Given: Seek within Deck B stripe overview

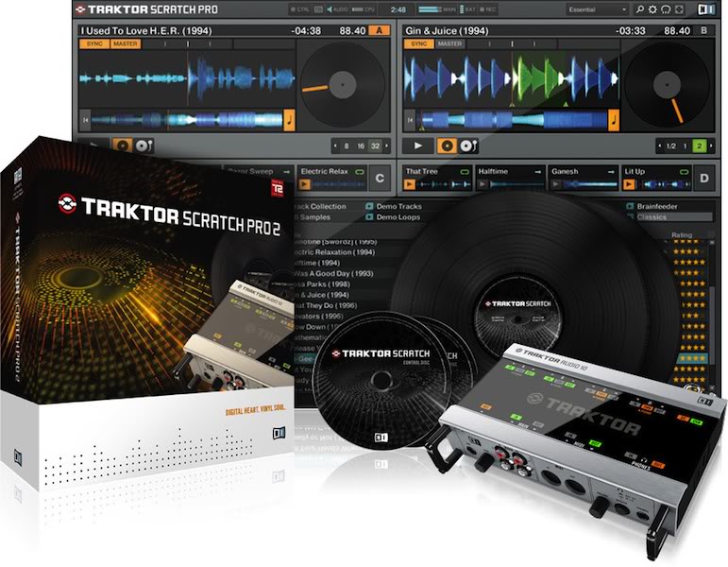Looking at the screenshot, I should pyautogui.click(x=511, y=120).
